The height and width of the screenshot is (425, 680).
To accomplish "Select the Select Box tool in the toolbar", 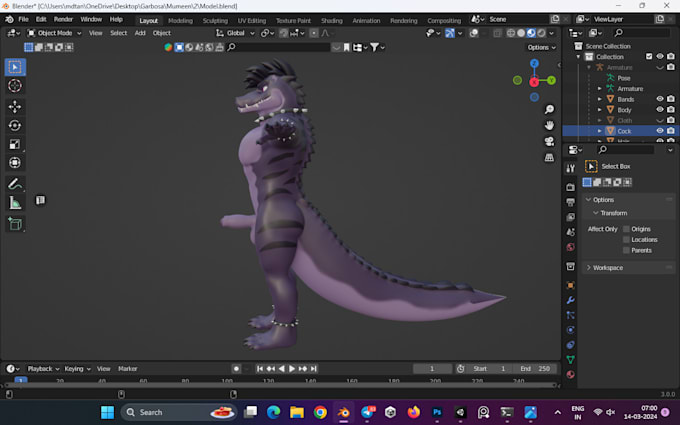I will click(15, 67).
